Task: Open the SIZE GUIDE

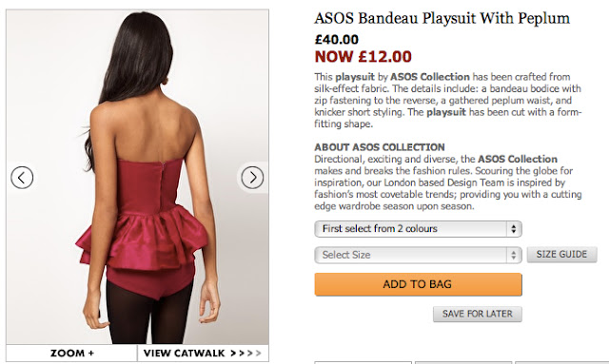Action: point(561,255)
